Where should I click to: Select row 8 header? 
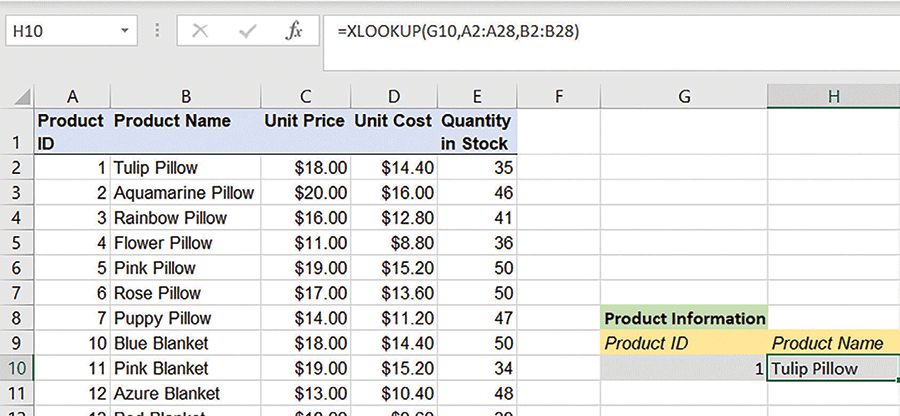[x=17, y=318]
